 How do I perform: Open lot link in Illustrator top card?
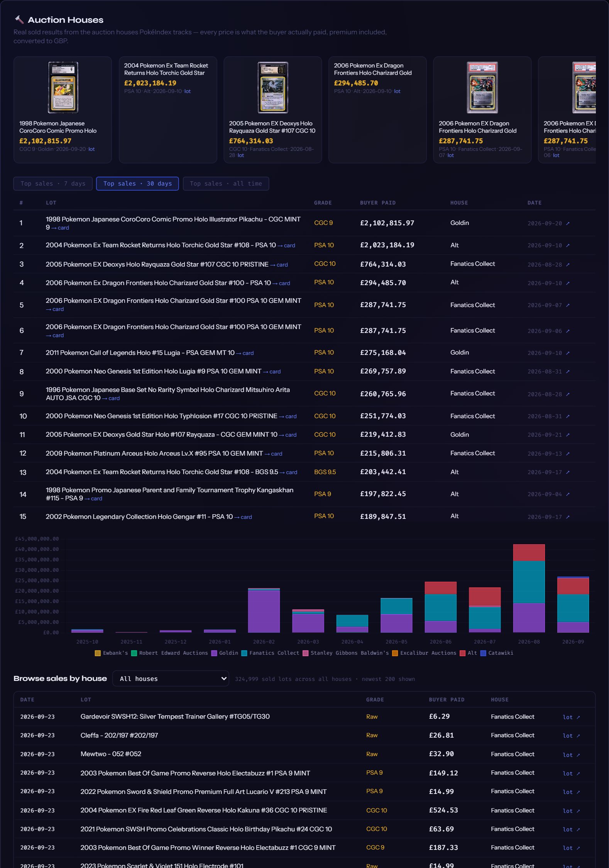91,149
